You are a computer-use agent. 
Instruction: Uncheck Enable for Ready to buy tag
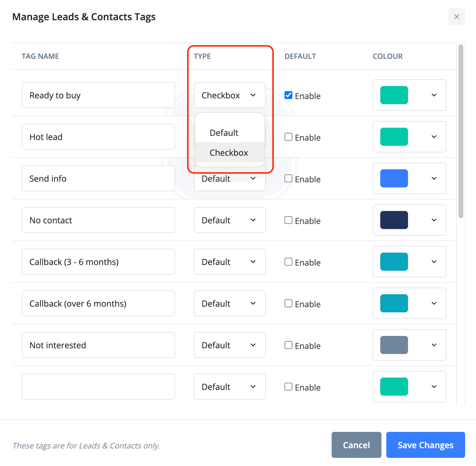coord(288,95)
